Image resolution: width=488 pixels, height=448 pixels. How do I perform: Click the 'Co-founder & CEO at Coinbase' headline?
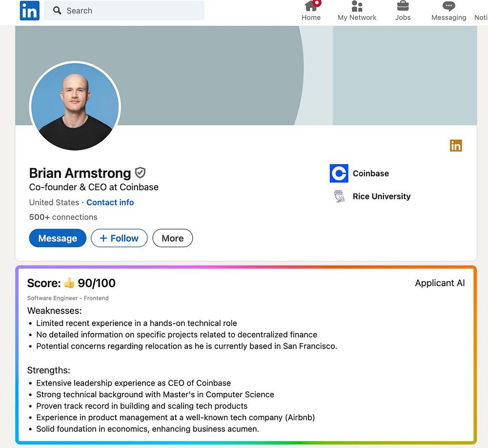[94, 187]
